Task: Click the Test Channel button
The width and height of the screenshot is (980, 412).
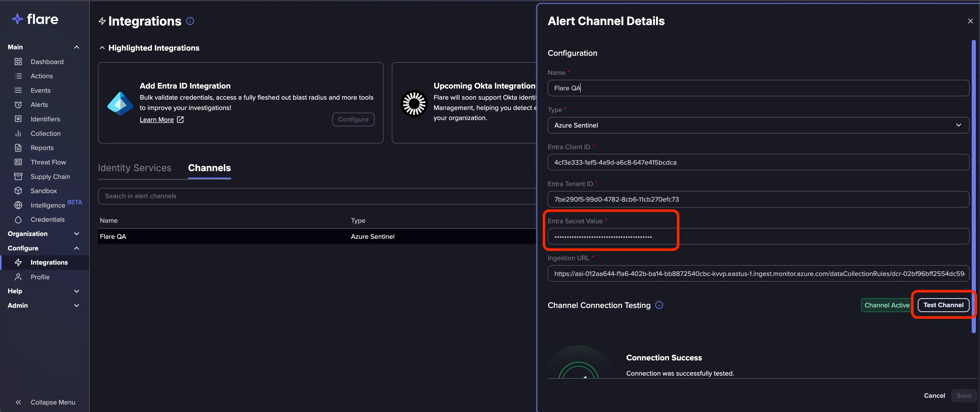Action: point(943,305)
